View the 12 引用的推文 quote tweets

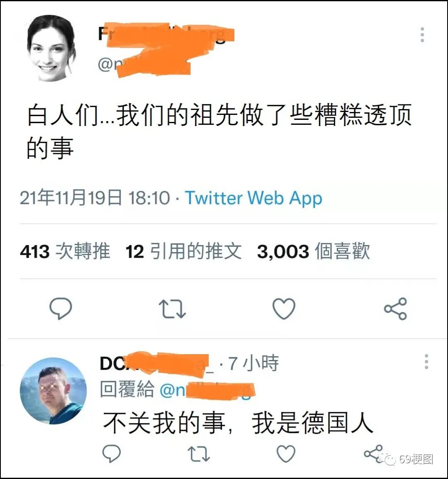tap(184, 251)
